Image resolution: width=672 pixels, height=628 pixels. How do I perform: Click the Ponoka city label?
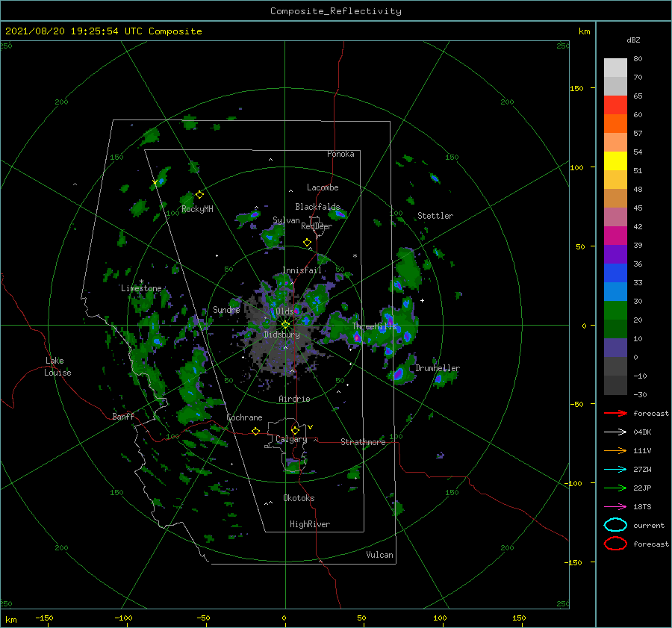[340, 154]
